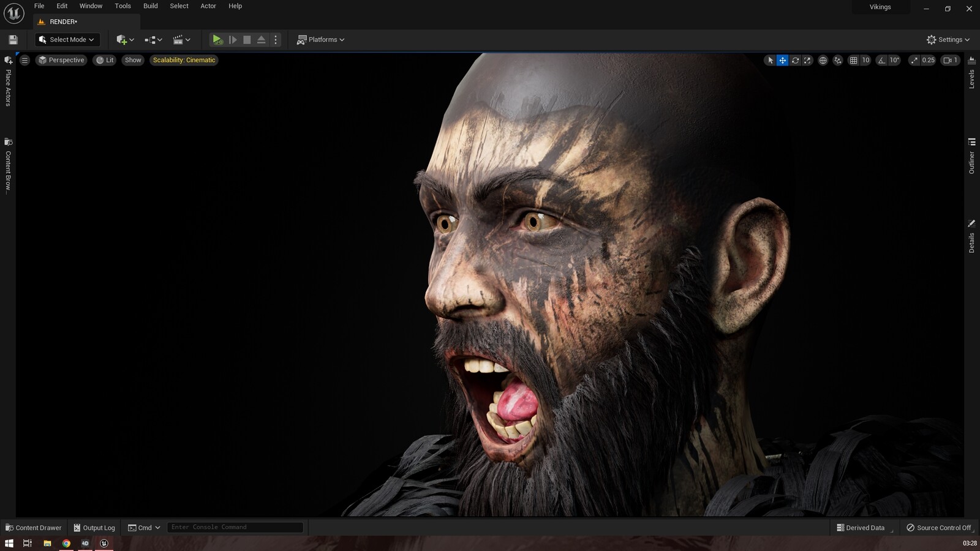Toggle scale snapping icon
The height and width of the screenshot is (551, 980).
pyautogui.click(x=914, y=60)
